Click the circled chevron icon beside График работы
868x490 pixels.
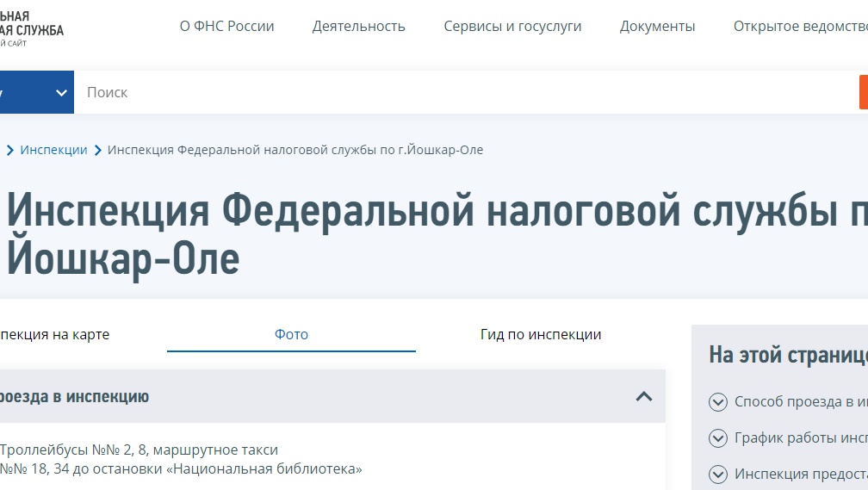(x=717, y=437)
